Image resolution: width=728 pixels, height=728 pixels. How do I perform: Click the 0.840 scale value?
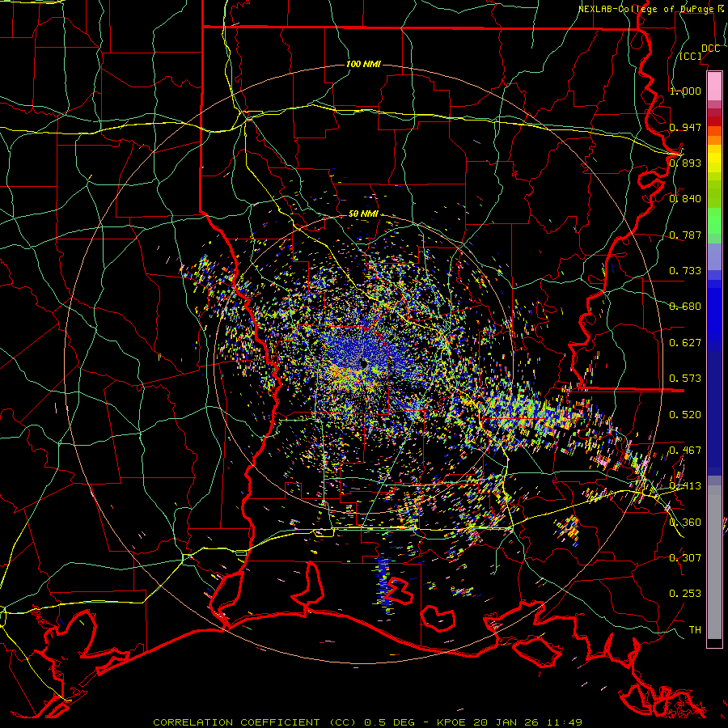(x=685, y=199)
